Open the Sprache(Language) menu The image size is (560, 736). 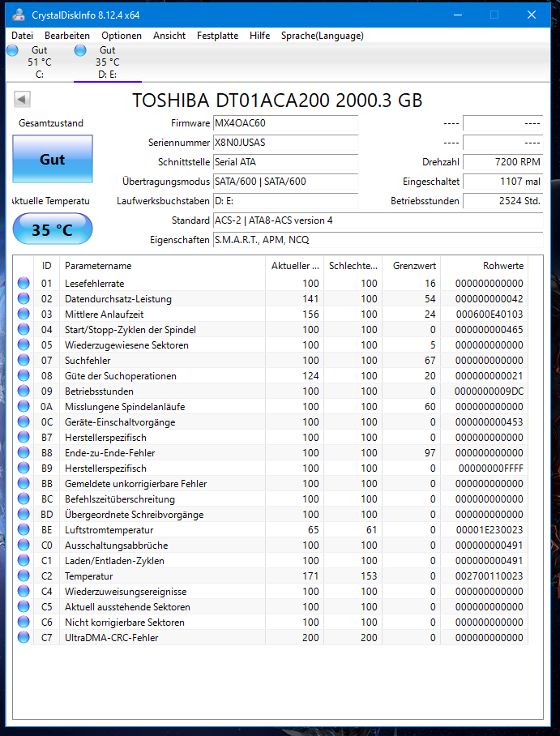click(x=323, y=36)
